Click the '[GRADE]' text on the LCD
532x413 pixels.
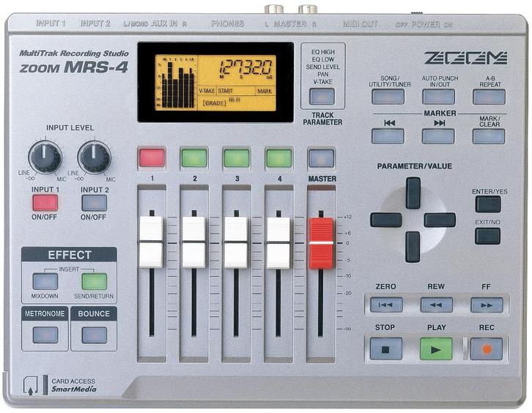click(214, 103)
